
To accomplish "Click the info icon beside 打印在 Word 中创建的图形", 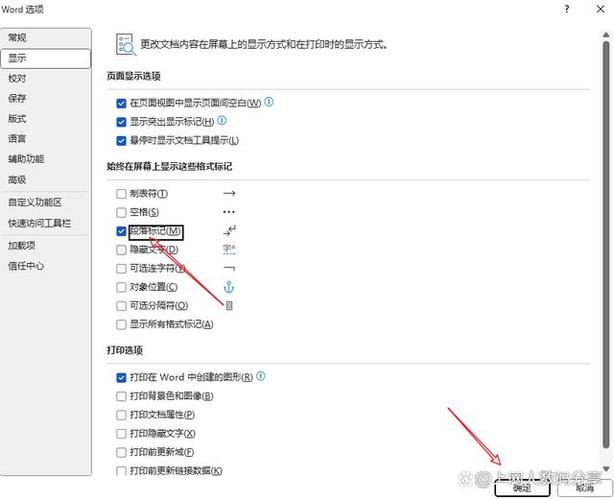I will [x=260, y=376].
